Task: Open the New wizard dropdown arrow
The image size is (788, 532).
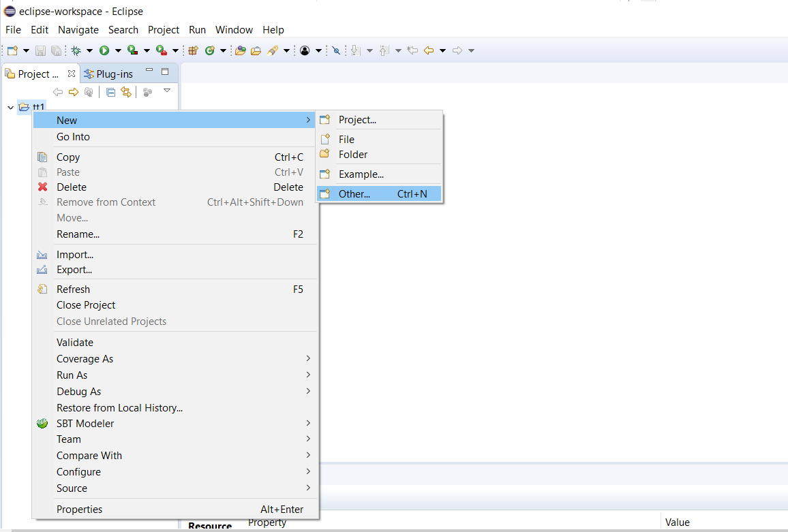Action: pos(26,50)
